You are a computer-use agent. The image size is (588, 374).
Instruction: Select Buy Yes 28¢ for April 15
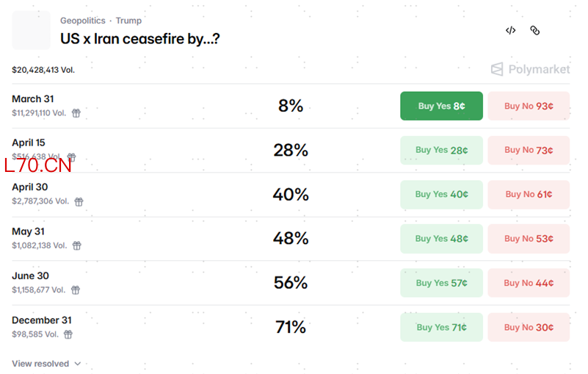tap(441, 150)
